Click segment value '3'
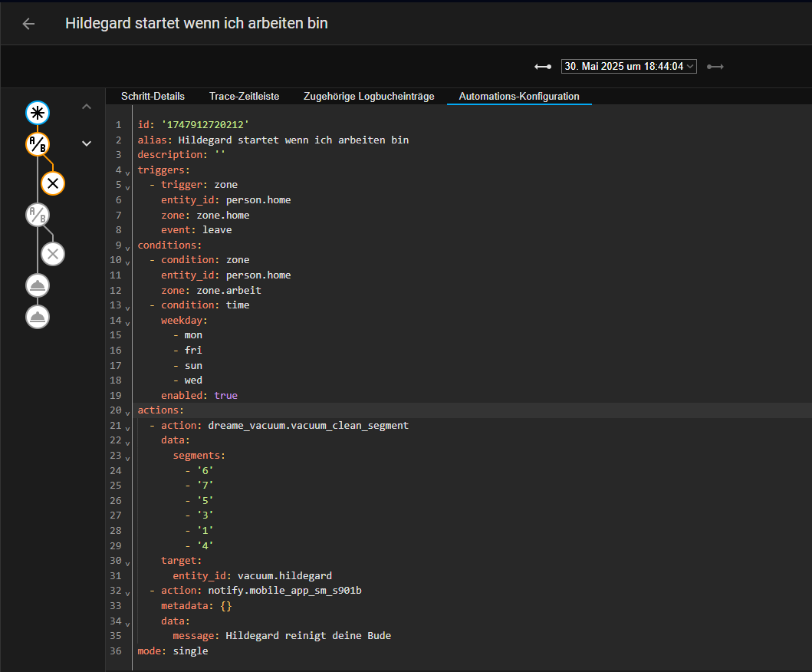 coord(205,516)
